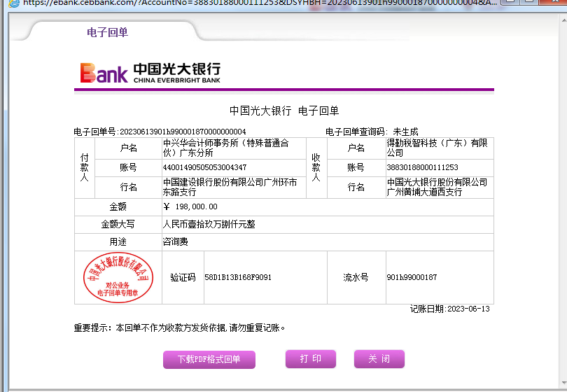
Task: Click the Internet Explorer icon in title bar
Action: [14, 3]
